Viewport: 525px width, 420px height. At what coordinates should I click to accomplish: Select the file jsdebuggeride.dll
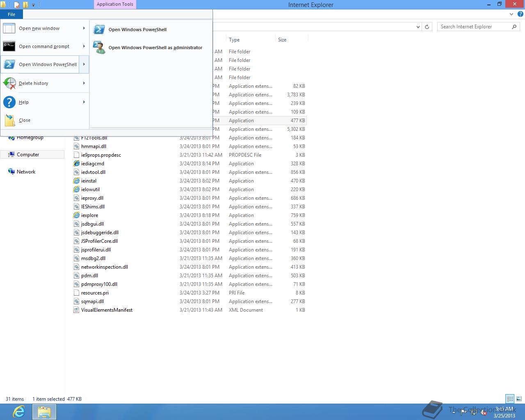coord(100,233)
